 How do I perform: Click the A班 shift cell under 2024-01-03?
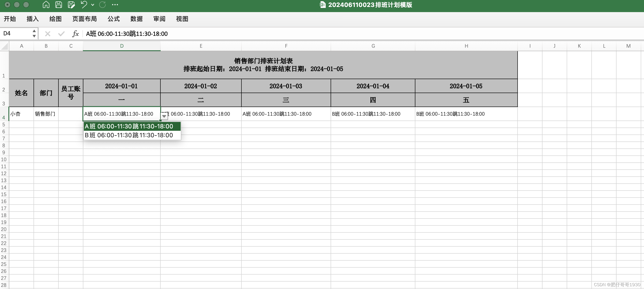pos(286,114)
